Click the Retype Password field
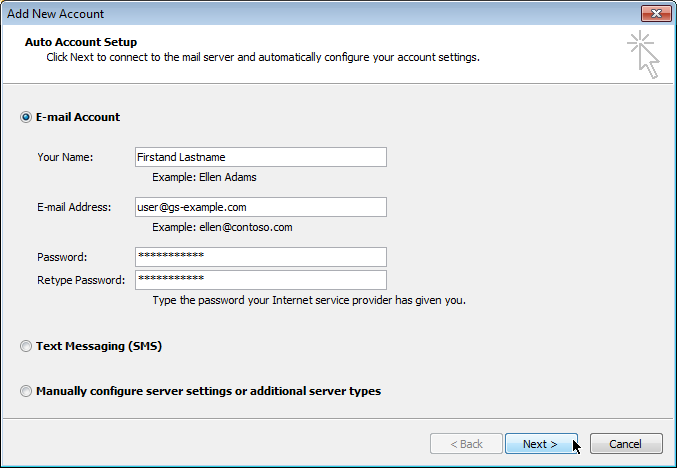Screen dimensions: 677x468 click(260, 280)
